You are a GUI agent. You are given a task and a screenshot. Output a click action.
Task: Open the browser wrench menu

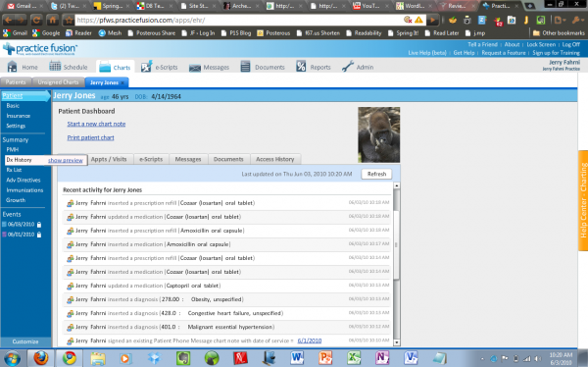click(x=577, y=21)
